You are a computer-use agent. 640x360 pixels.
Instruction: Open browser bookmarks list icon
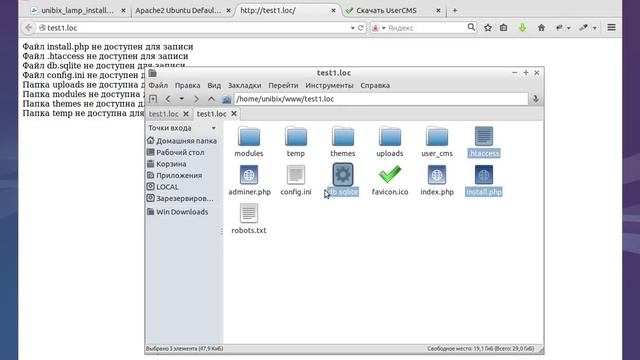504,28
